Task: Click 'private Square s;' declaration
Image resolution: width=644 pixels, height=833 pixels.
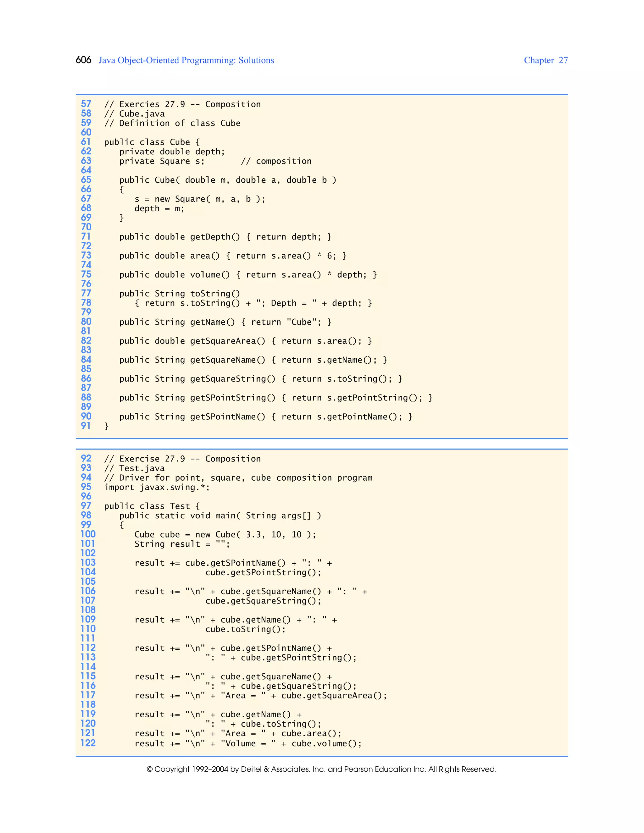Action: point(162,161)
